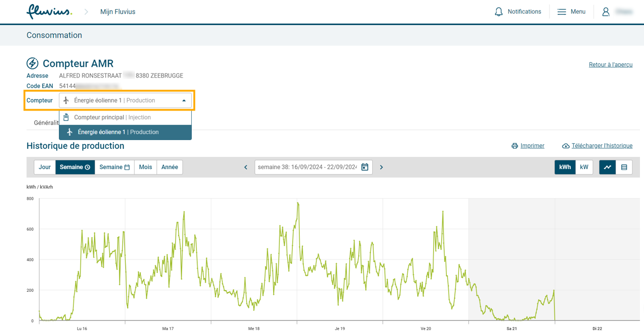This screenshot has height=333, width=644.
Task: Select the Mois period tab
Action: (145, 167)
